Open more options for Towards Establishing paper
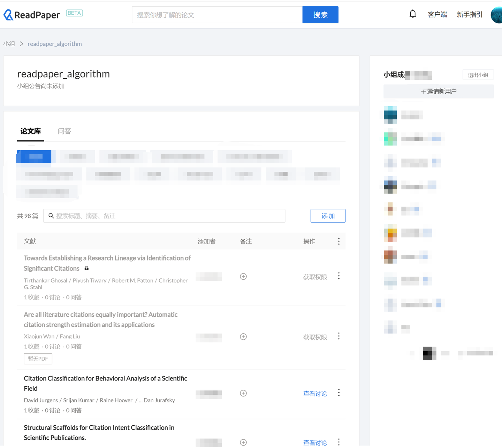This screenshot has width=502, height=448. tap(339, 276)
